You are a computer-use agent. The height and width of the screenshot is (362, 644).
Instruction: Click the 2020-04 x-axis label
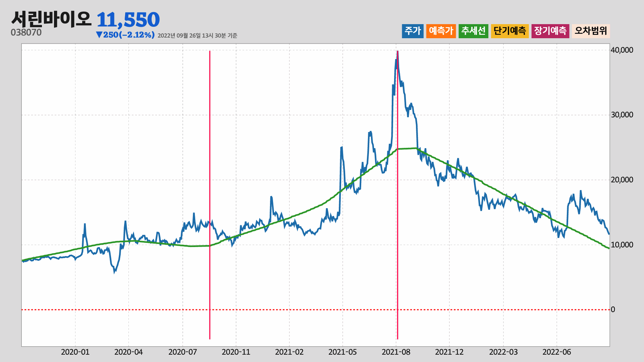pos(128,352)
